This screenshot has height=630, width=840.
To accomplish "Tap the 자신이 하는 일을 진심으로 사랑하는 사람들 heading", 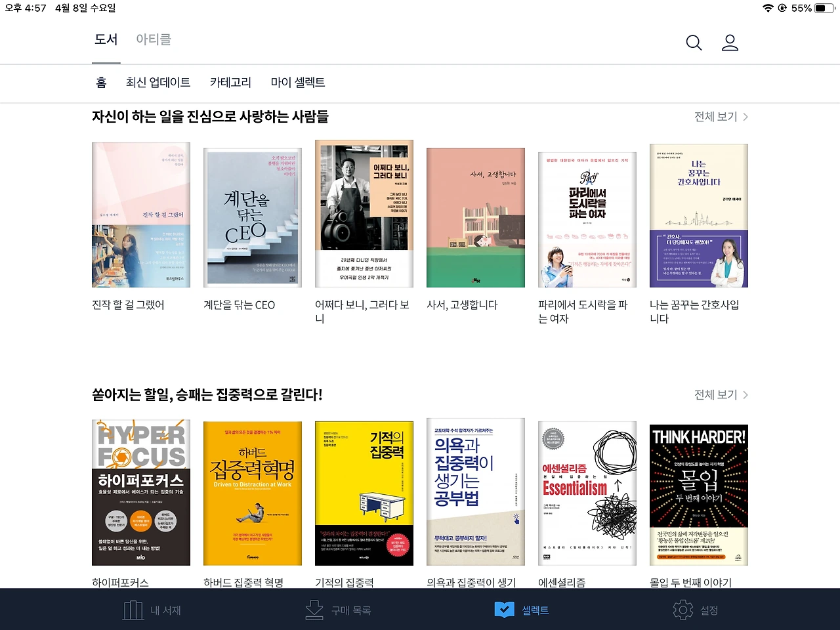I will (210, 117).
